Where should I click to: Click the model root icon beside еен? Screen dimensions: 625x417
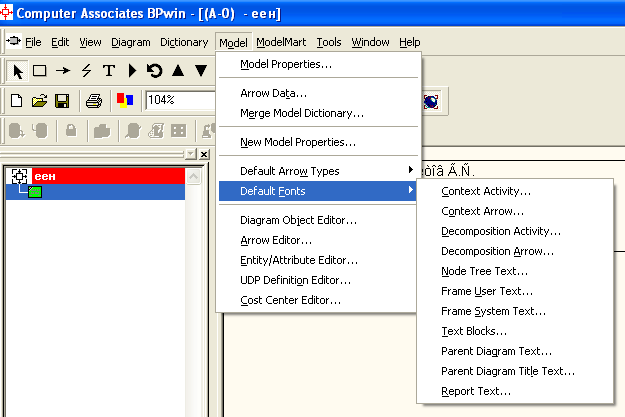coord(19,176)
